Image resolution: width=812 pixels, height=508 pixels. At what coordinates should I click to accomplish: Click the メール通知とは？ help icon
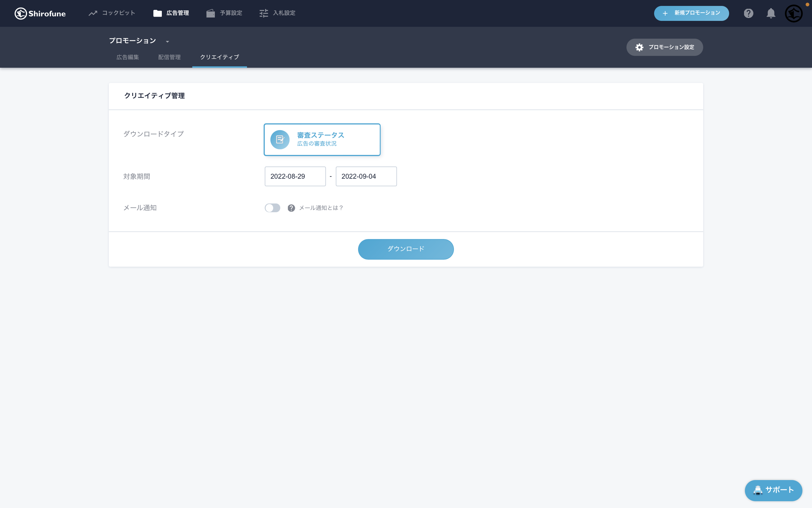291,208
